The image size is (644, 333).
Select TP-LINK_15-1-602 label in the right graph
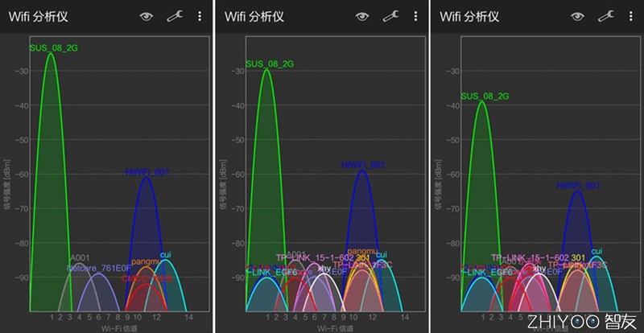pos(530,257)
